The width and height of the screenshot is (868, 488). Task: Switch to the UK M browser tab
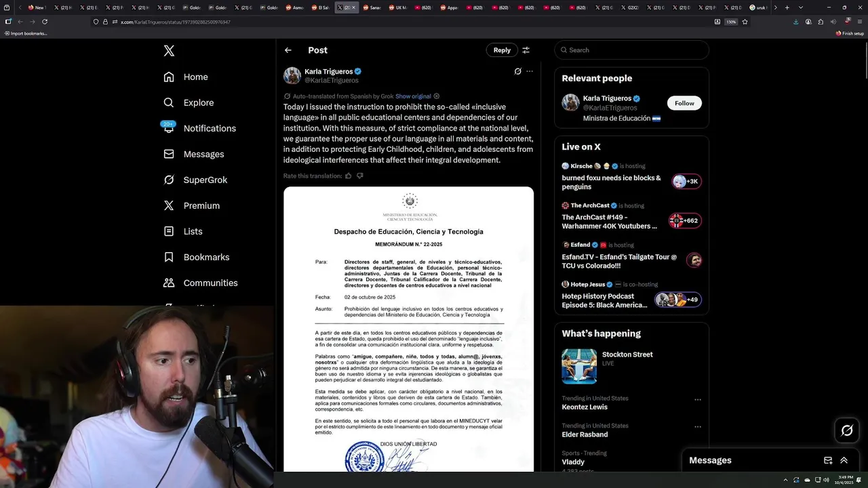pos(397,7)
